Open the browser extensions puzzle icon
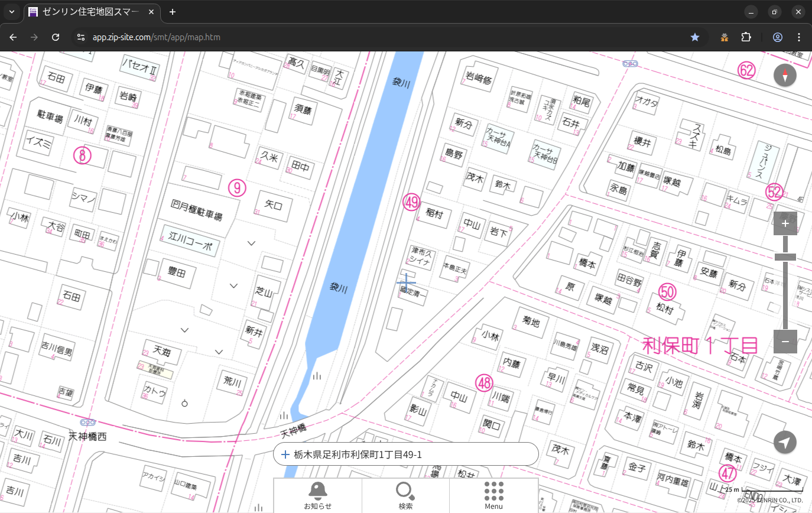This screenshot has width=812, height=513. coord(746,37)
